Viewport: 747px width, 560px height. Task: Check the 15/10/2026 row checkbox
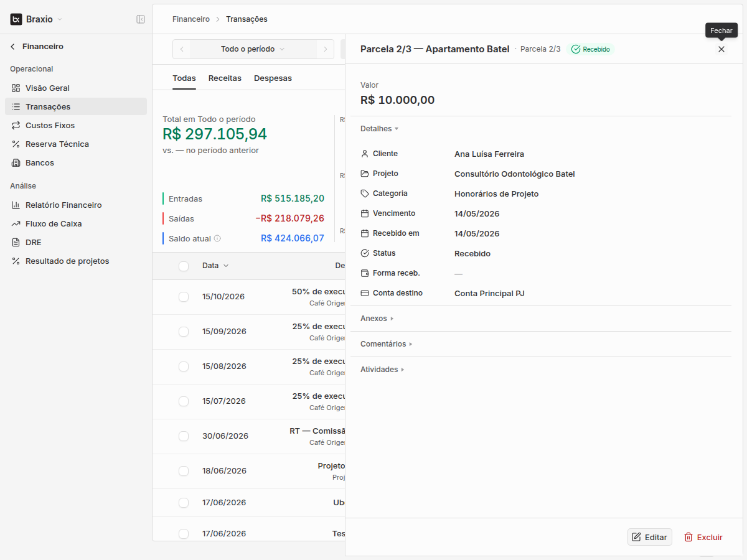pyautogui.click(x=184, y=297)
